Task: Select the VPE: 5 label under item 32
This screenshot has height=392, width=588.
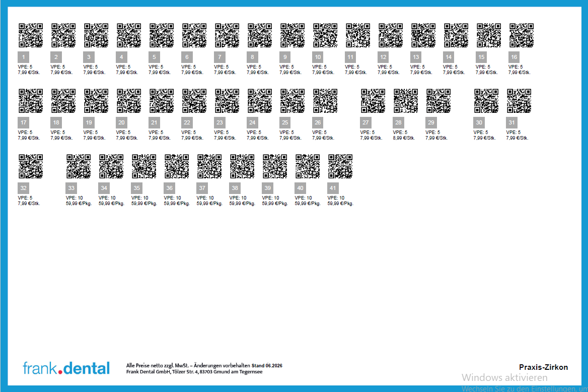Action: tap(25, 198)
